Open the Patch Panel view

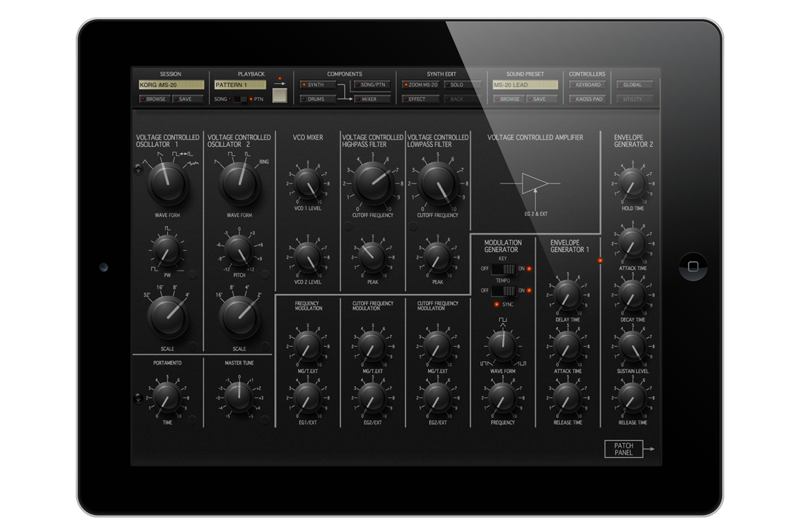[624, 449]
